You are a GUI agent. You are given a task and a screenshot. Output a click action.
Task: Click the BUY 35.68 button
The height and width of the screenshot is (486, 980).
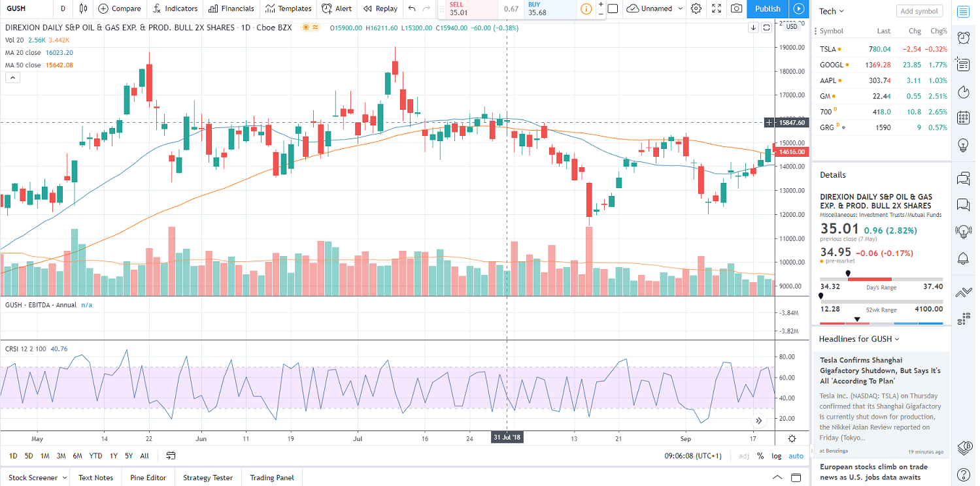coord(550,8)
